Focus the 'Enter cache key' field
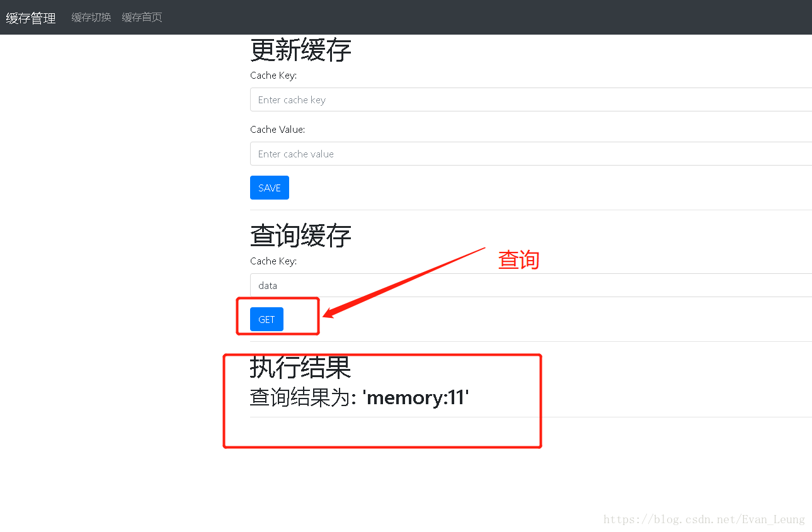 531,99
